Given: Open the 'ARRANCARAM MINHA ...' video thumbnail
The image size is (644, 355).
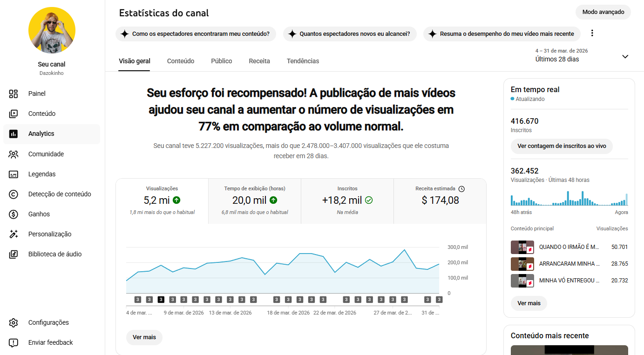Looking at the screenshot, I should click(x=522, y=264).
